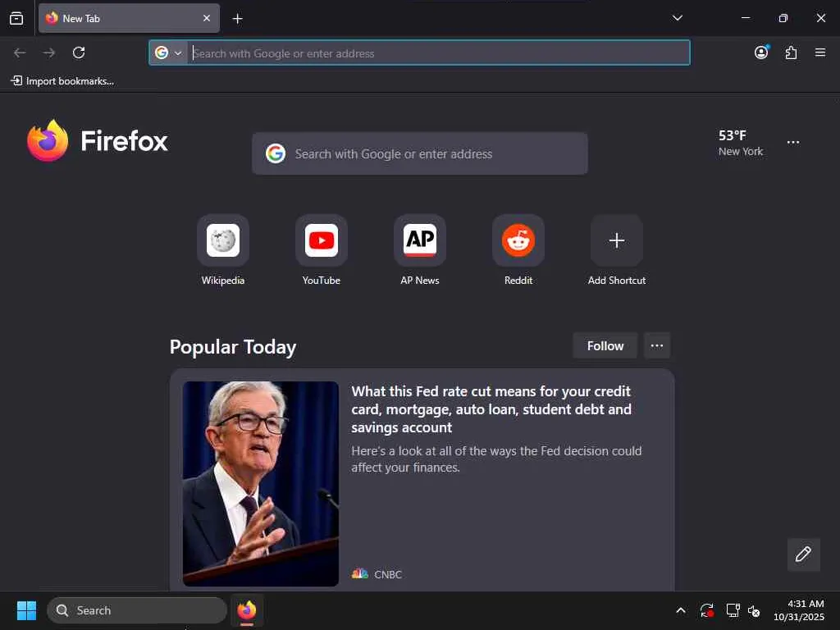Focus the page search box with Google
The width and height of the screenshot is (840, 630).
click(419, 153)
